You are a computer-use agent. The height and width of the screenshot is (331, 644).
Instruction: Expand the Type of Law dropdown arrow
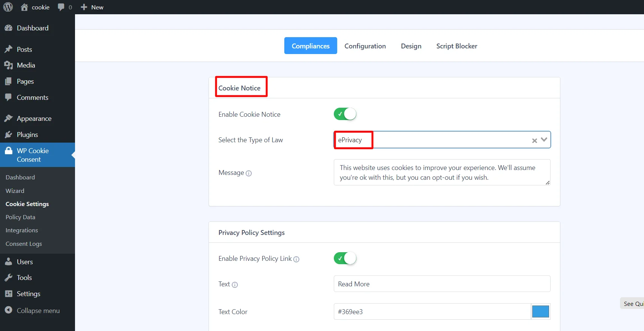point(544,140)
